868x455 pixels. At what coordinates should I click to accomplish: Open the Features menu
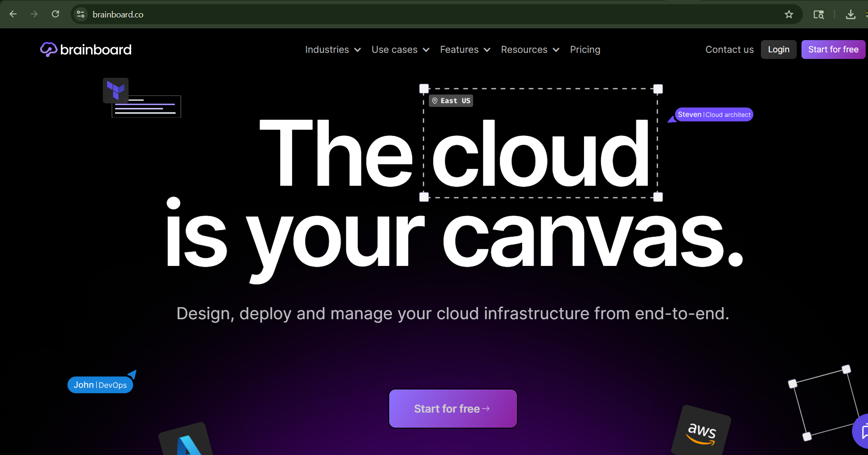459,49
